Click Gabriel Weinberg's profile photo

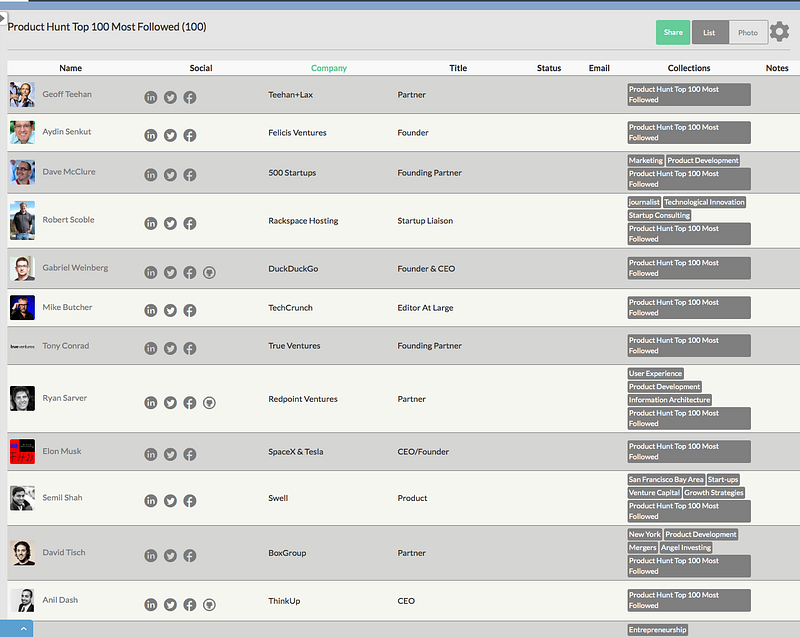pyautogui.click(x=22, y=268)
